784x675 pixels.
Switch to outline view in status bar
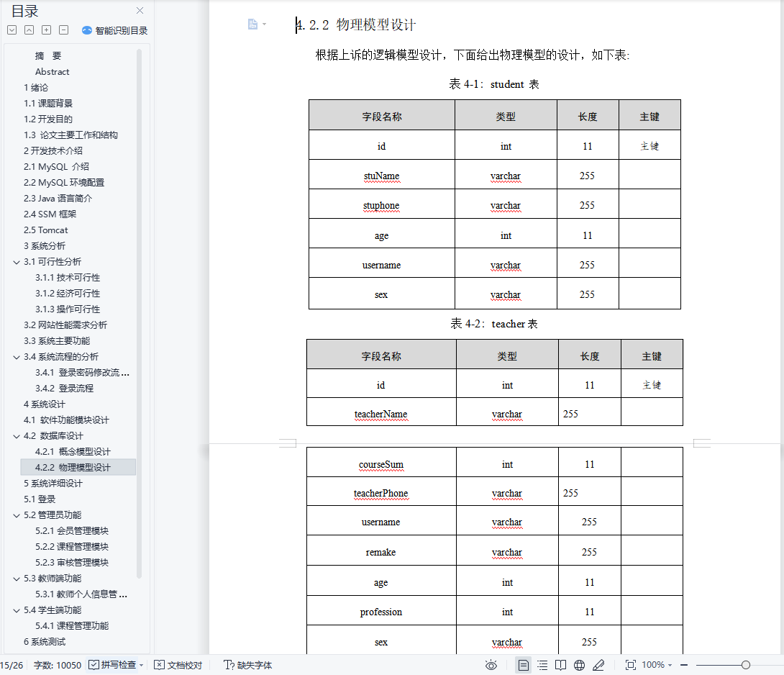(542, 665)
